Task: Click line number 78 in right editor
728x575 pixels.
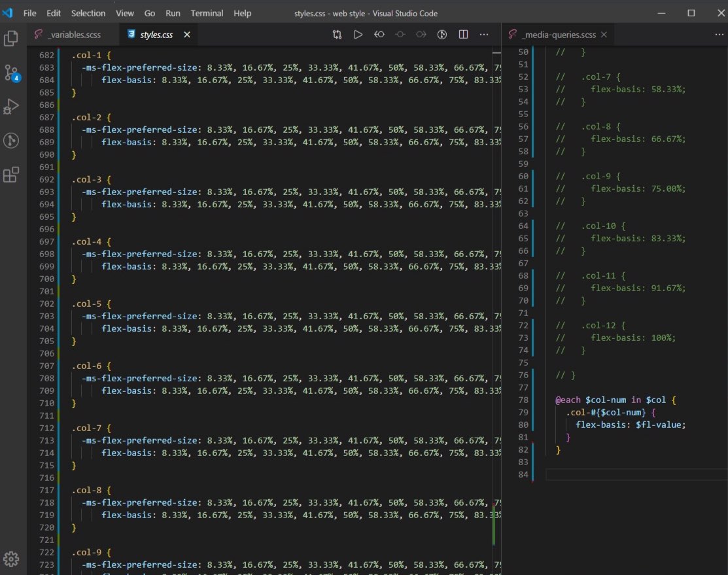Action: tap(523, 400)
